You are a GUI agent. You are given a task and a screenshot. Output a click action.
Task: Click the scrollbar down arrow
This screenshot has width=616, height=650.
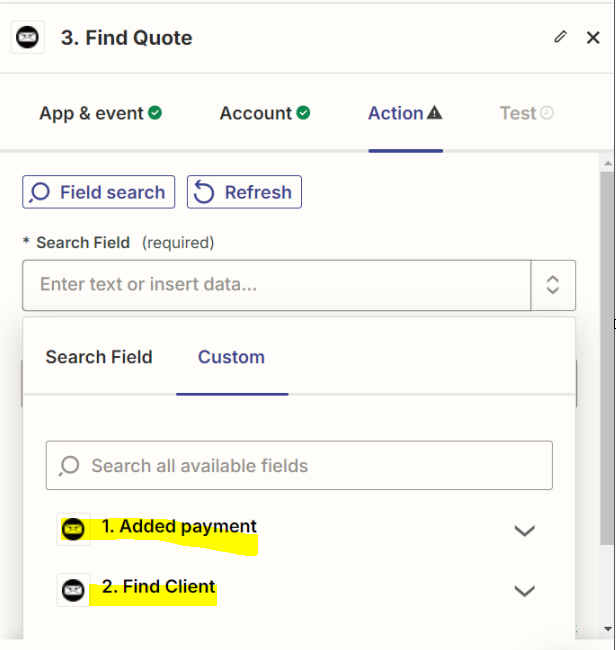[608, 629]
